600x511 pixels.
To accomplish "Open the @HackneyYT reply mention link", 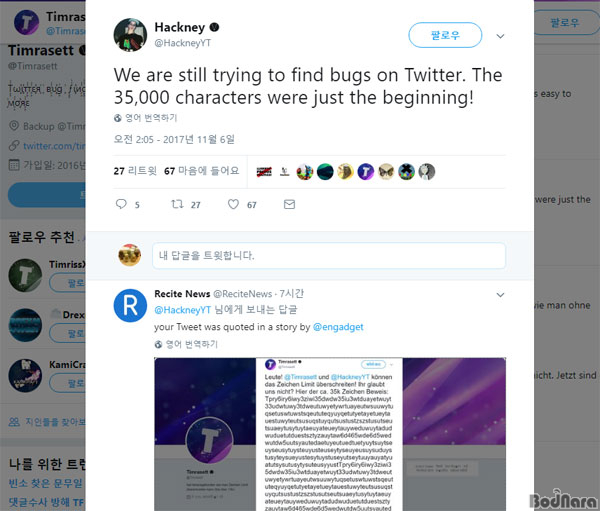I will pos(183,310).
